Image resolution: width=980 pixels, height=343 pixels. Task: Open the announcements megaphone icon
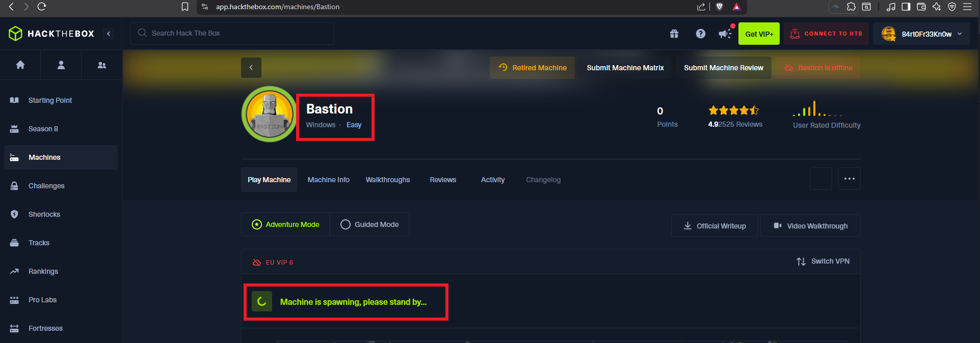pos(725,34)
